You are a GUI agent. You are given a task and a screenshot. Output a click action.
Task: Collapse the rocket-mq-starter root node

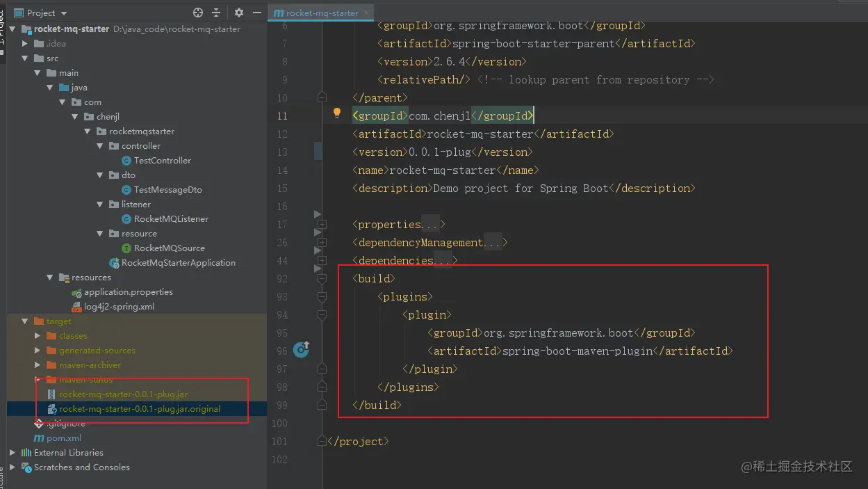pos(13,29)
